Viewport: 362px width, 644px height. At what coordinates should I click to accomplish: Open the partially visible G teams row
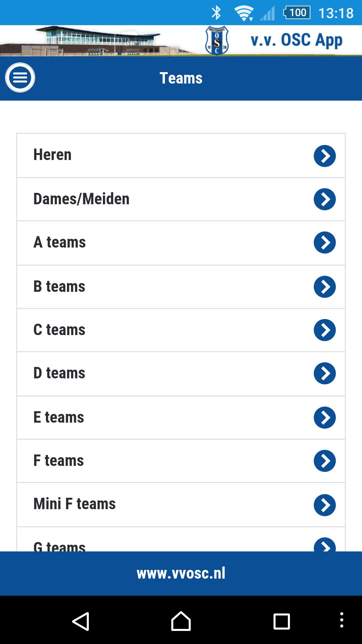[x=181, y=541]
